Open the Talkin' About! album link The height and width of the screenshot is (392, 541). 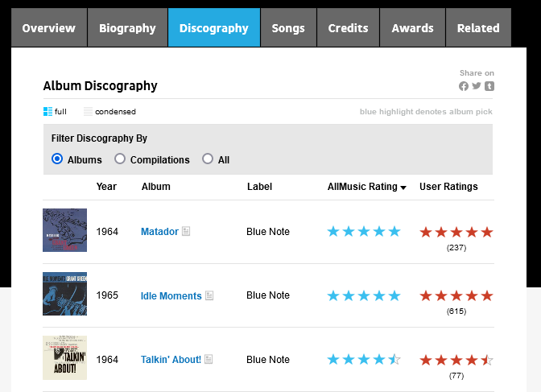[171, 359]
